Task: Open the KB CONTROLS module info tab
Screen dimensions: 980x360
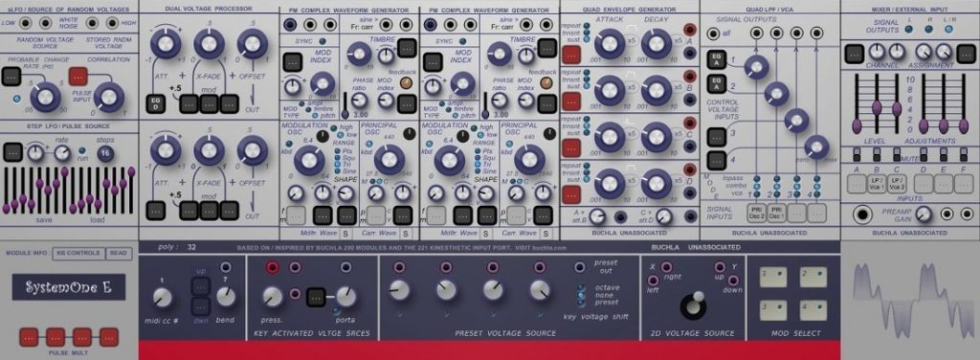Action: [x=78, y=253]
